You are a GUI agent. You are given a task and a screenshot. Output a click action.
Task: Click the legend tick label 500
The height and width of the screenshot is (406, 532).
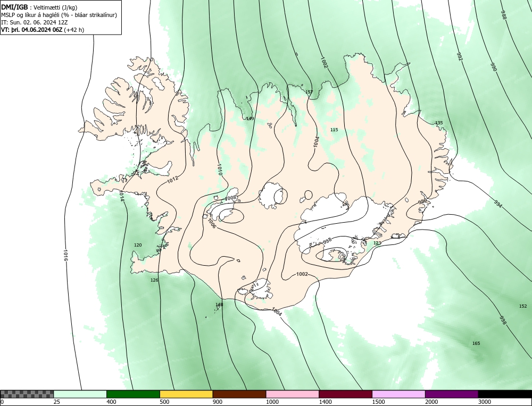164,402
